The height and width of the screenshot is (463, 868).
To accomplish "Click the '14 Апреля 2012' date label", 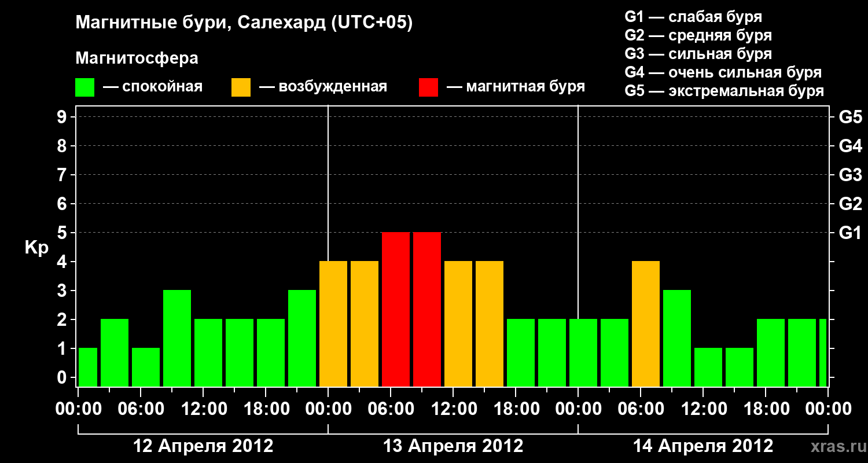I will pos(703,446).
